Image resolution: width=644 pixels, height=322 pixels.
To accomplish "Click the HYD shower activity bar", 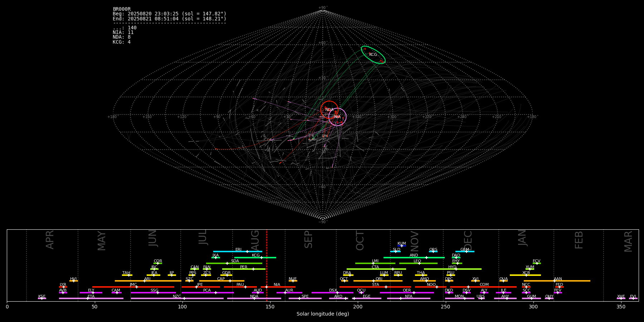I will 453,269.
